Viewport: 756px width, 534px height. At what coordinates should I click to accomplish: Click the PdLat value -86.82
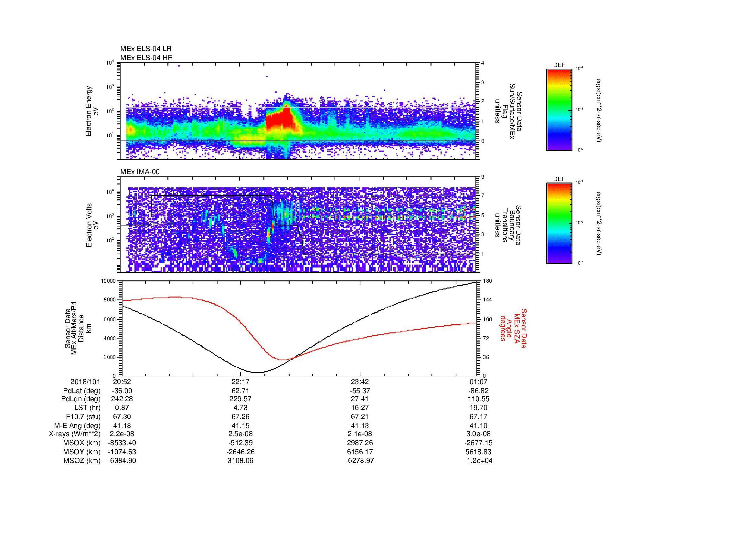pyautogui.click(x=479, y=391)
